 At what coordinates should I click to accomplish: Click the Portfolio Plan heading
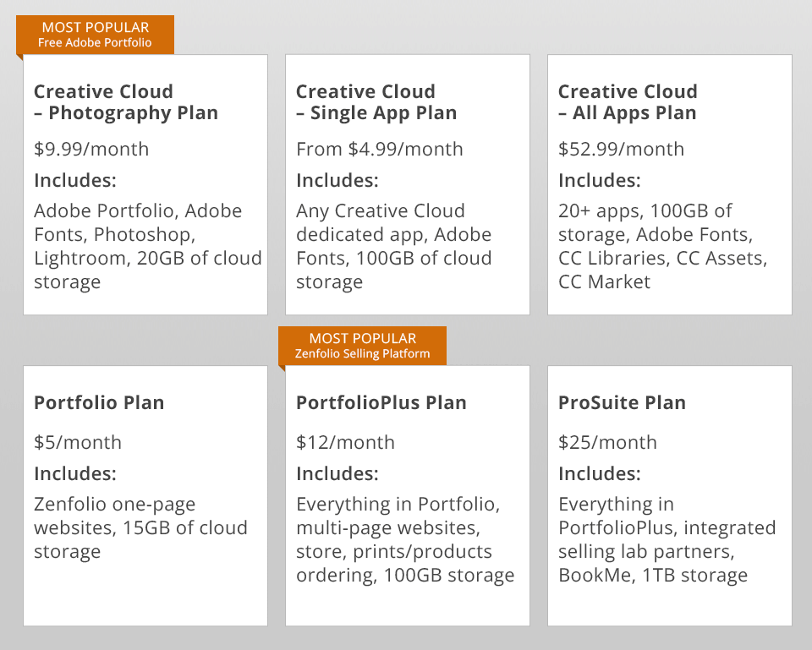[99, 402]
